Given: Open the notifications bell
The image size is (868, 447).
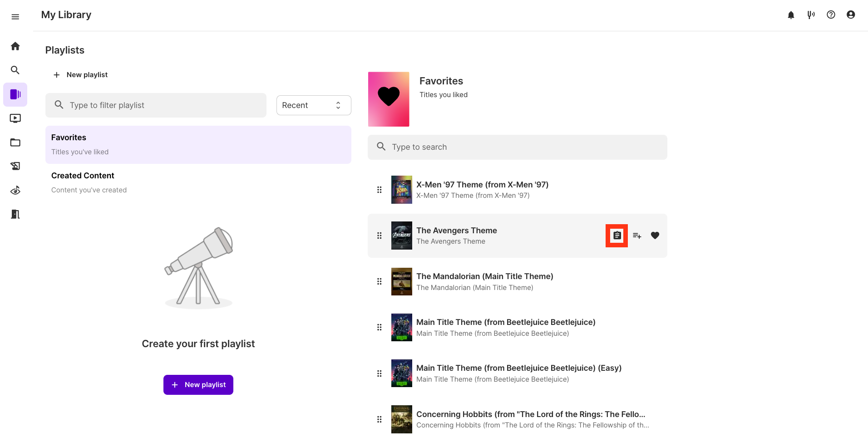Looking at the screenshot, I should click(791, 15).
